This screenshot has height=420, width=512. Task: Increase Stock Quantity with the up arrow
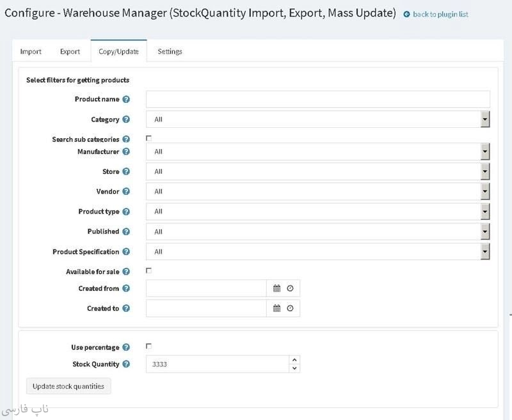294,360
